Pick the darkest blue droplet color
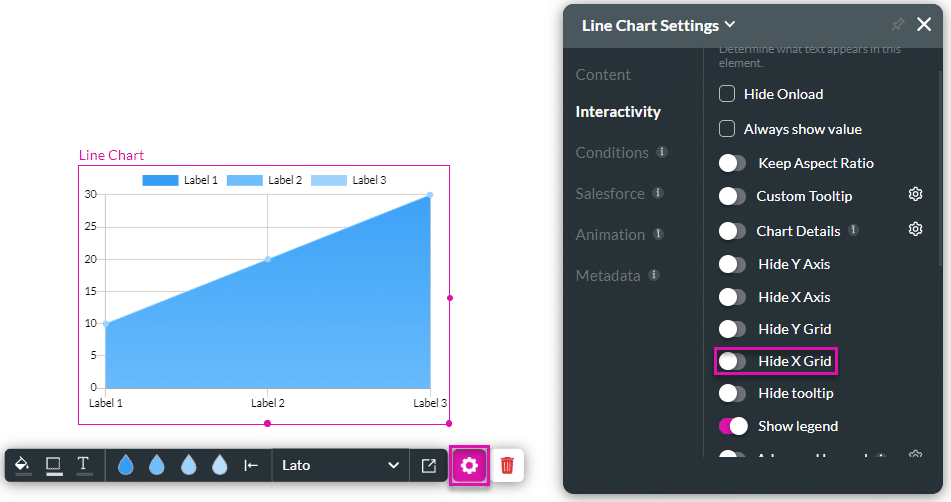The image size is (951, 502). [126, 465]
